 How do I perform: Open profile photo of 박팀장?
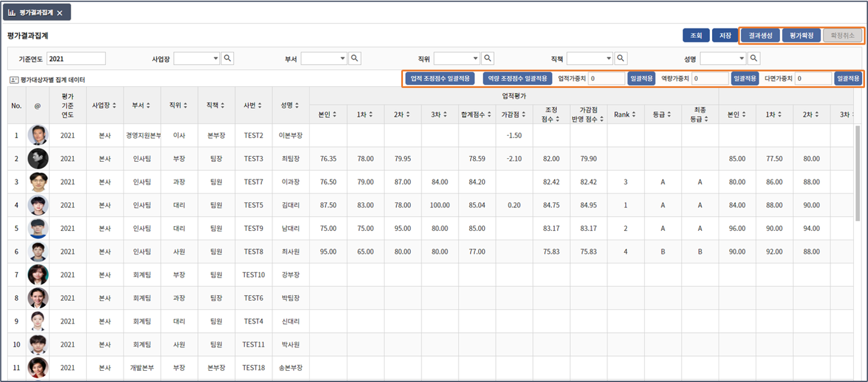(x=38, y=298)
